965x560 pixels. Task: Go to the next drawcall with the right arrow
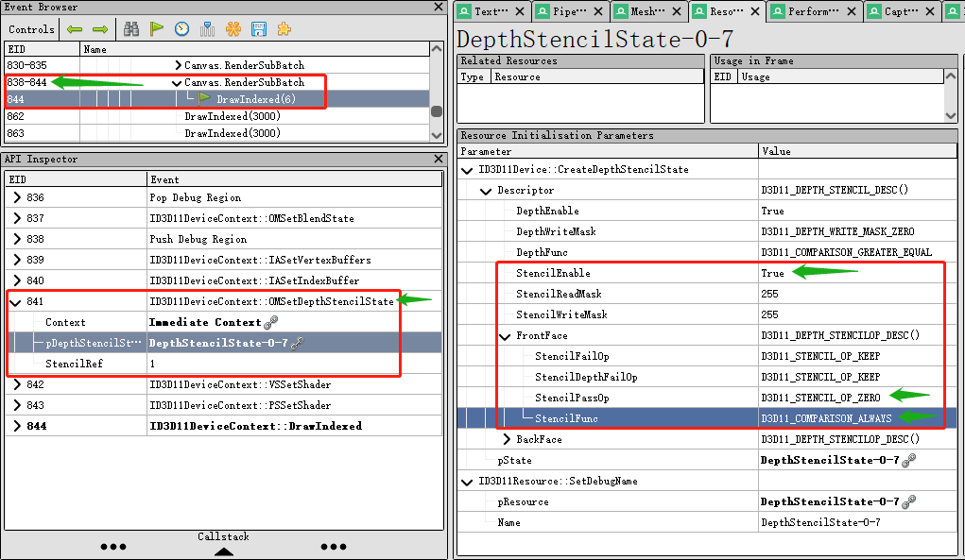click(100, 29)
